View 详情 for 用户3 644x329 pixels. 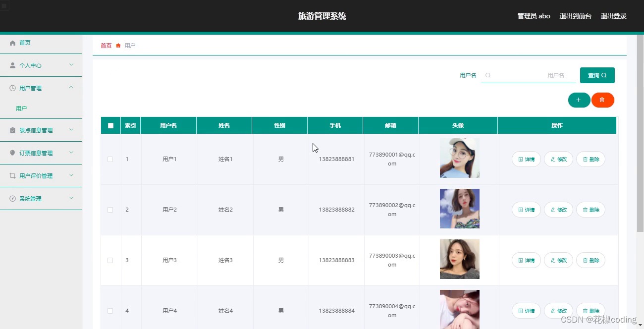point(526,261)
